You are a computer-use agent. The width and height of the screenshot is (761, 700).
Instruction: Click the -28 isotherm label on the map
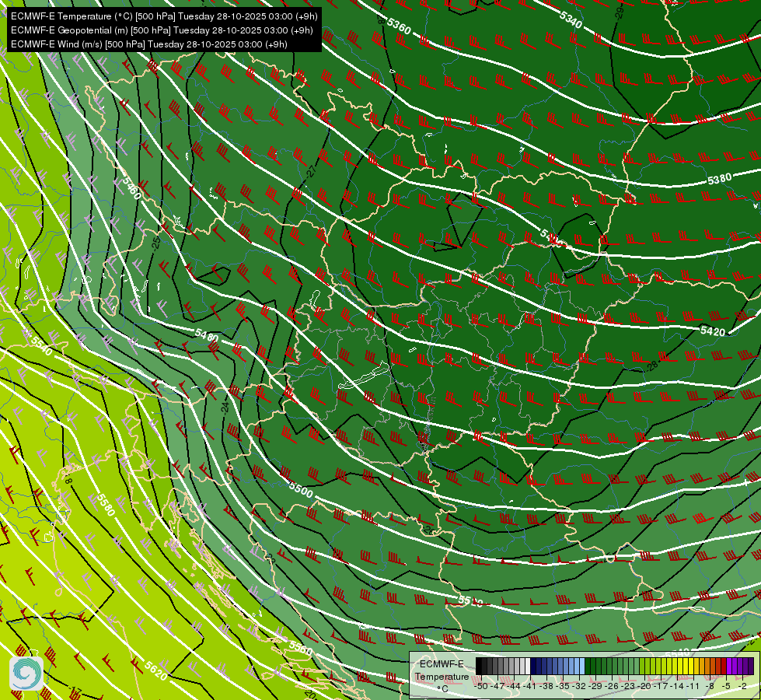[652, 366]
